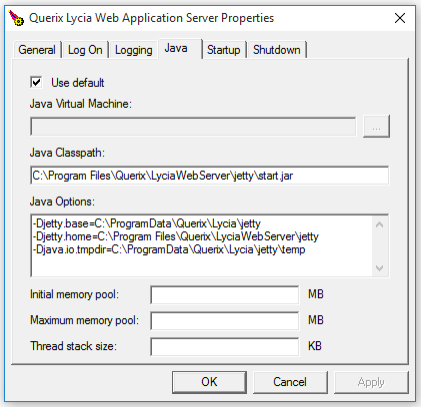Click the Initial memory pool label
Screen dimensions: 421x407
pos(74,295)
